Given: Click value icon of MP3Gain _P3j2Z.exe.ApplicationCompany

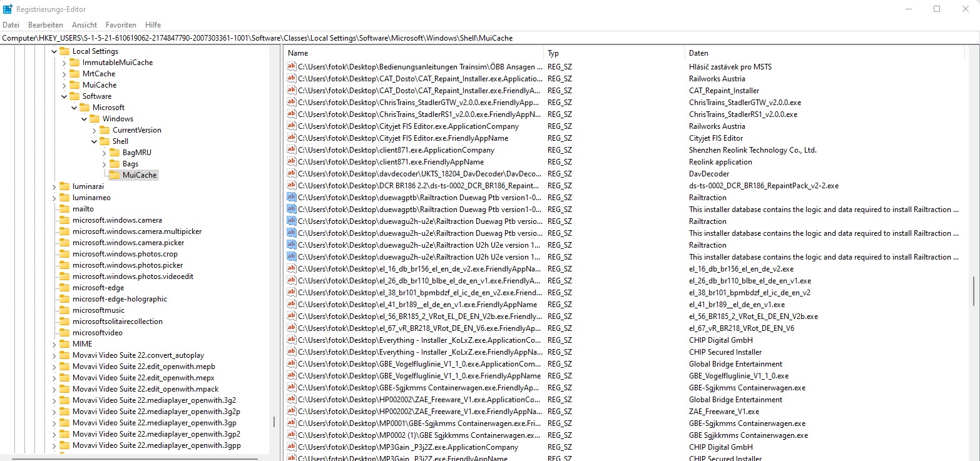Looking at the screenshot, I should (291, 447).
